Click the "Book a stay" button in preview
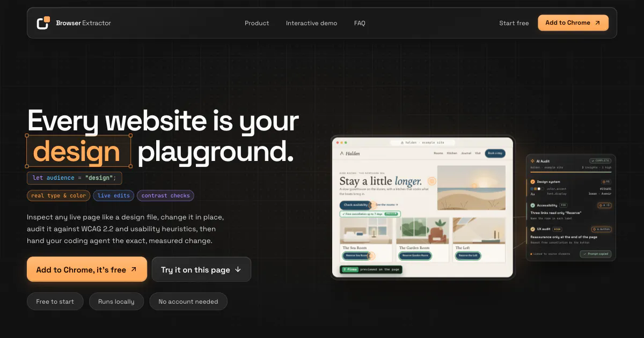The height and width of the screenshot is (338, 644). (x=495, y=153)
